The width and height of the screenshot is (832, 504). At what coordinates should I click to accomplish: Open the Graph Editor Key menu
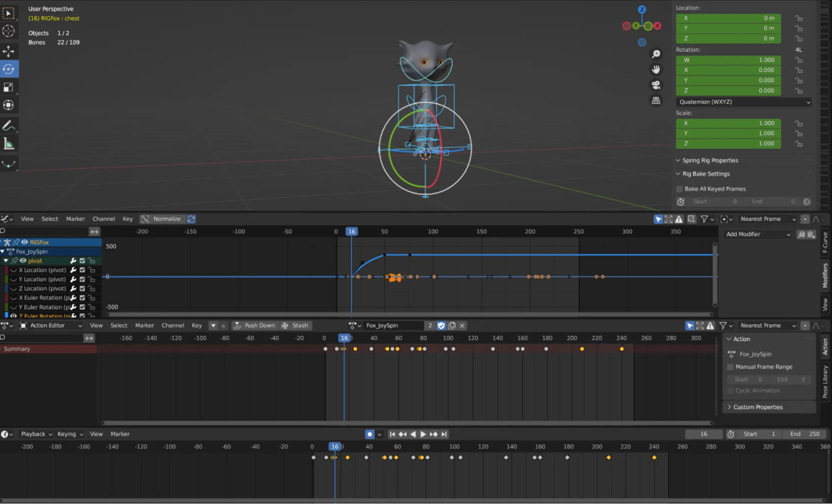(128, 219)
